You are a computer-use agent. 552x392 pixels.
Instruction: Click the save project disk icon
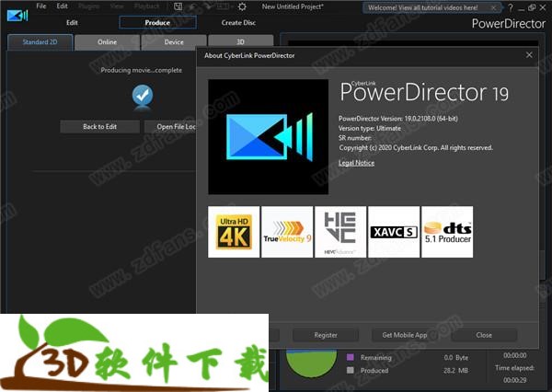[x=178, y=6]
